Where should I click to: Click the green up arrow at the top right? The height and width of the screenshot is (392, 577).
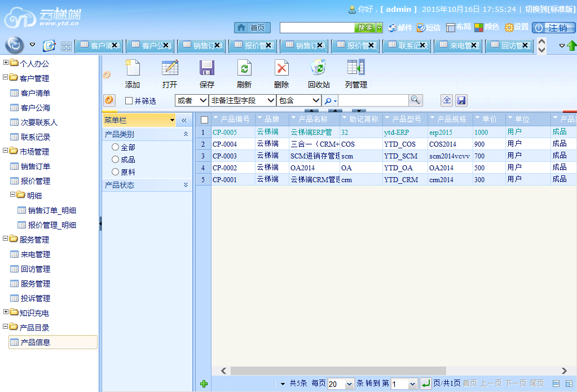tap(572, 46)
